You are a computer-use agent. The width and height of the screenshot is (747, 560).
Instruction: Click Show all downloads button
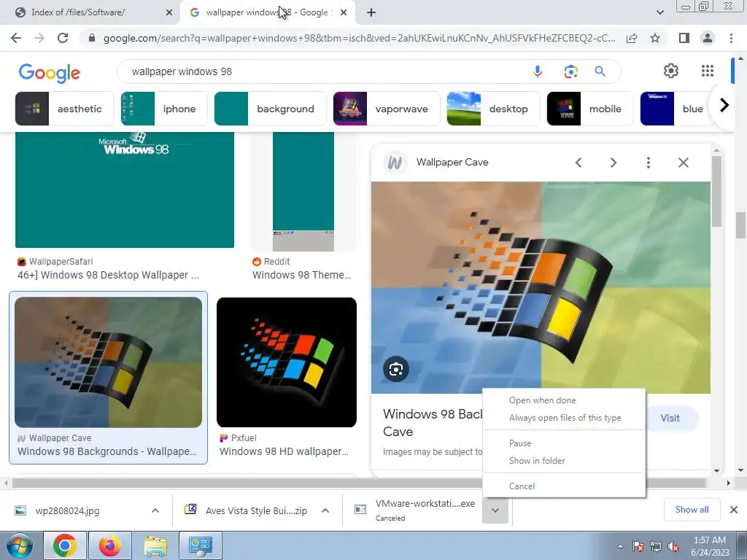[x=692, y=510]
